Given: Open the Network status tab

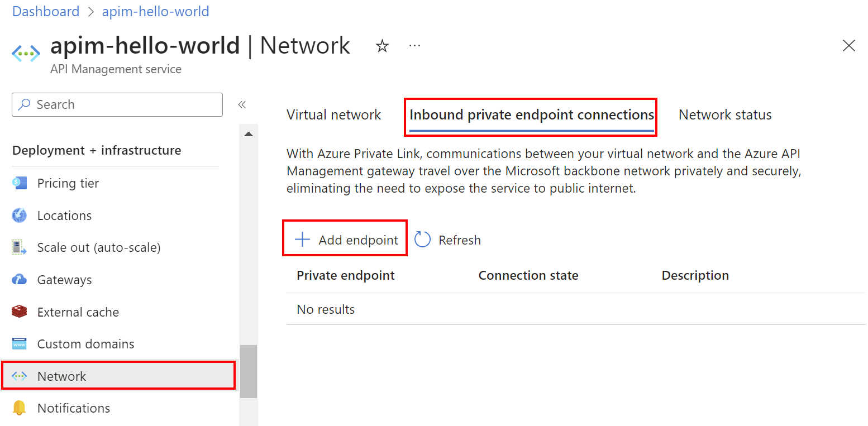Looking at the screenshot, I should [724, 114].
